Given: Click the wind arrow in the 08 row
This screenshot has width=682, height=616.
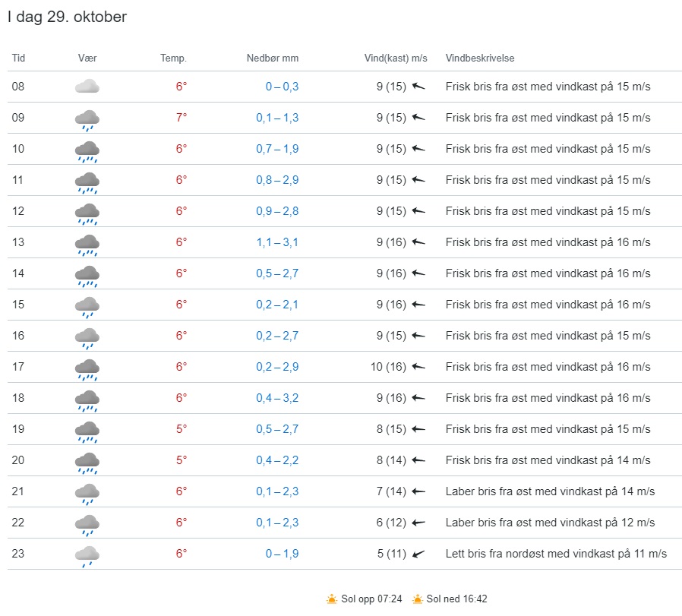Looking at the screenshot, I should pyautogui.click(x=418, y=87).
